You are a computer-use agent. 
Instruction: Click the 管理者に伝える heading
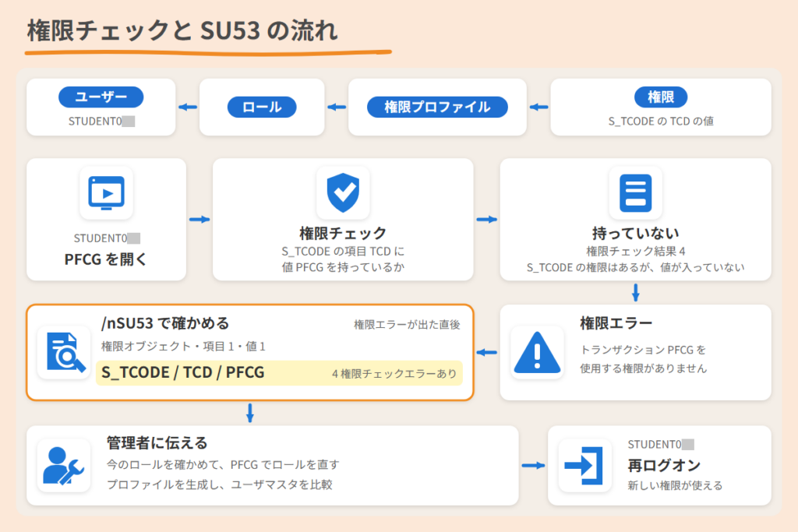[157, 443]
